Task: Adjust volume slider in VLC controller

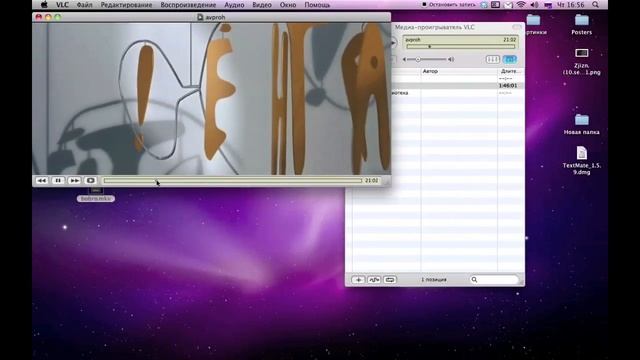Action: 427,60
